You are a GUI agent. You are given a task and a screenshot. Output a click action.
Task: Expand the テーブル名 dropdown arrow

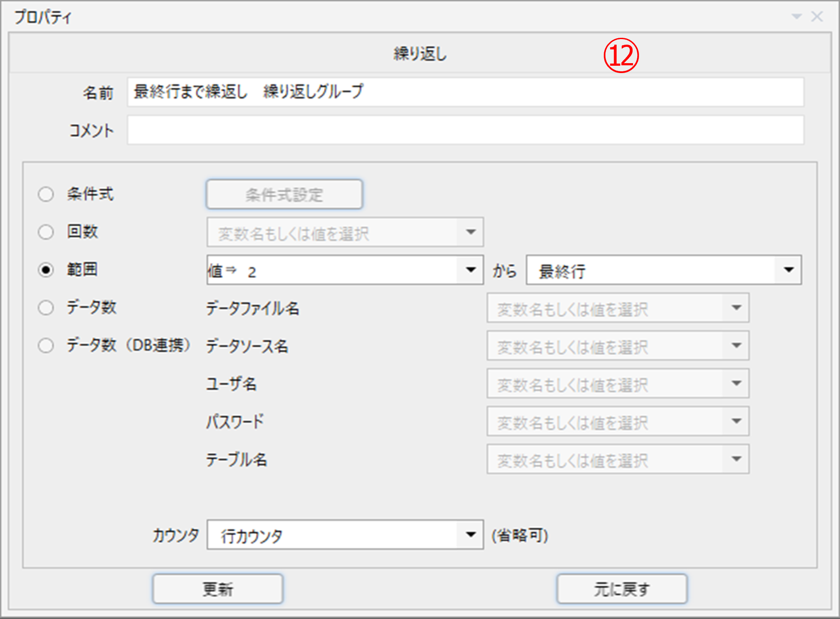[737, 459]
